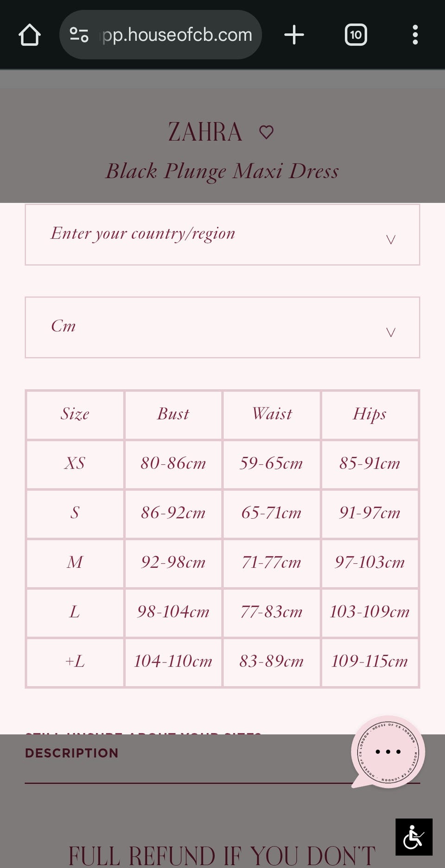Open the House of CB chat bubble

[x=388, y=751]
